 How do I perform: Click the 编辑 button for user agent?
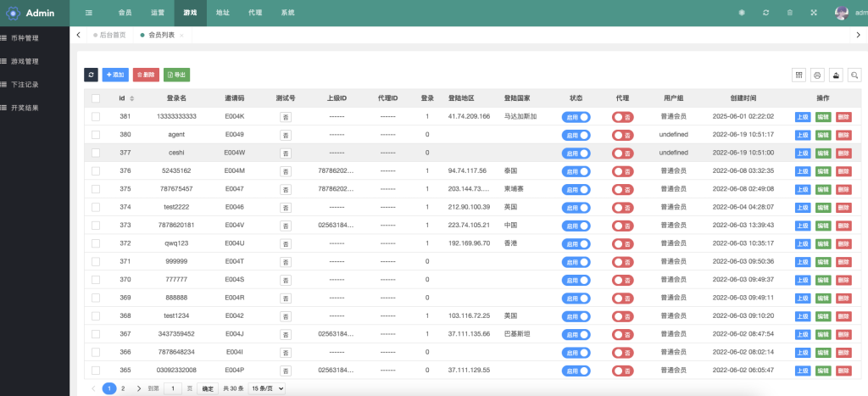coord(823,135)
